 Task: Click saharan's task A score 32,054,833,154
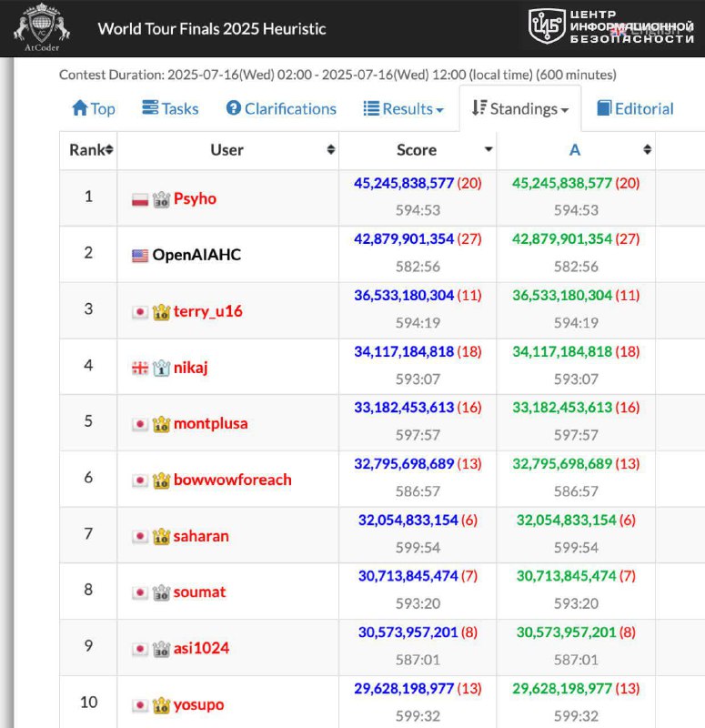(566, 520)
